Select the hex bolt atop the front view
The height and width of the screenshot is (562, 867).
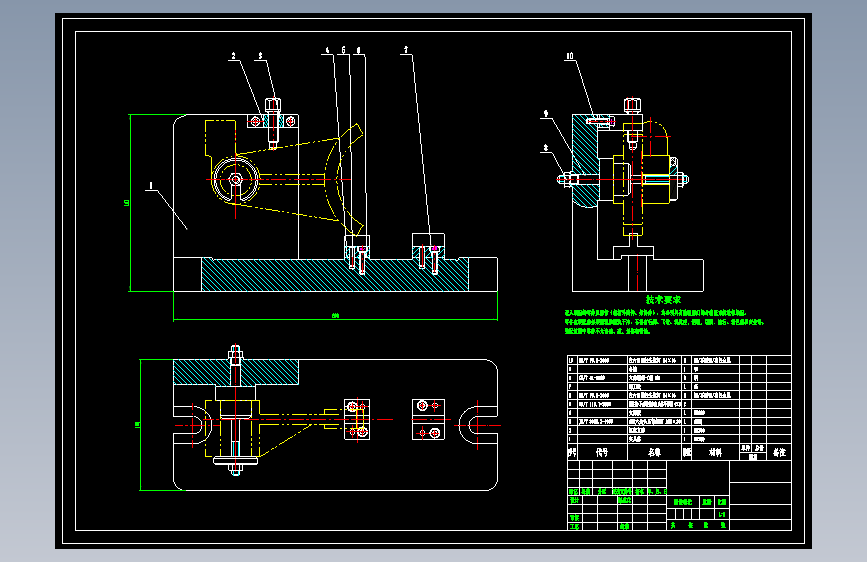pos(274,105)
